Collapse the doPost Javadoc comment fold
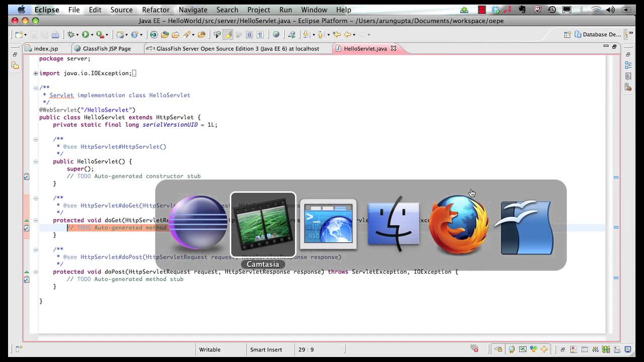This screenshot has height=362, width=644. coord(36,249)
